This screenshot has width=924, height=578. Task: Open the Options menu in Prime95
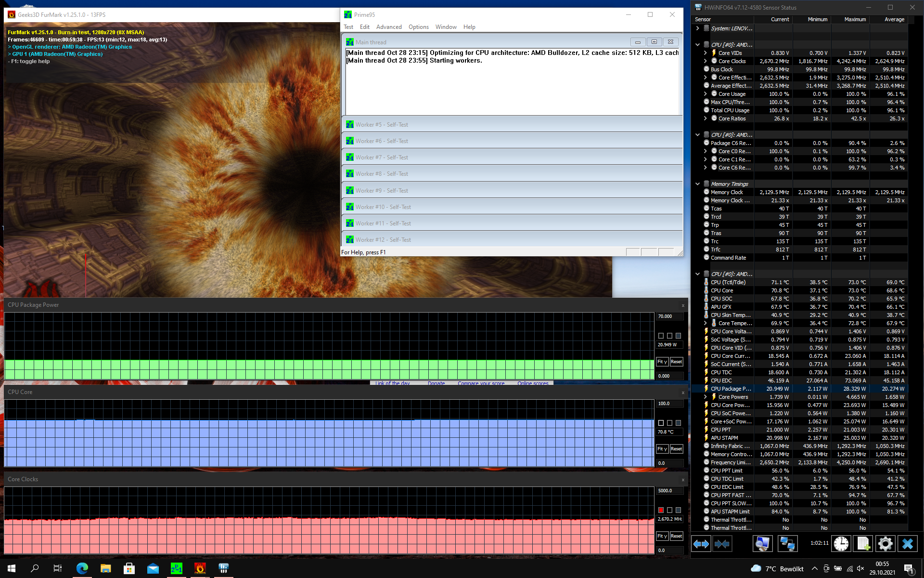point(418,27)
